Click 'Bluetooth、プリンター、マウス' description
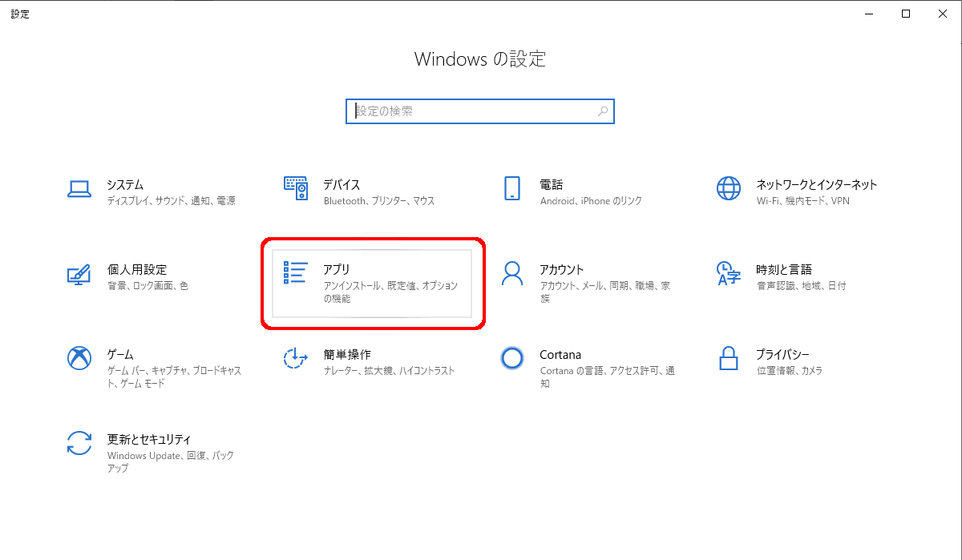Screen dimensions: 962x560 click(379, 201)
